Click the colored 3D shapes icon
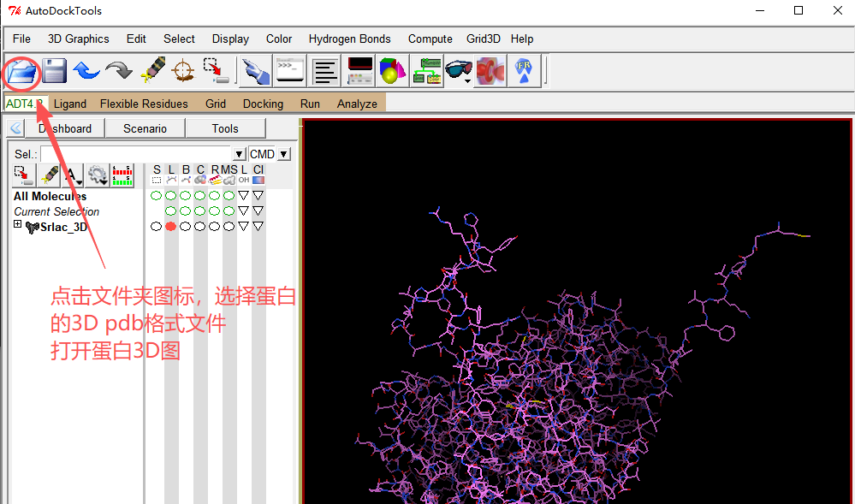 click(393, 70)
